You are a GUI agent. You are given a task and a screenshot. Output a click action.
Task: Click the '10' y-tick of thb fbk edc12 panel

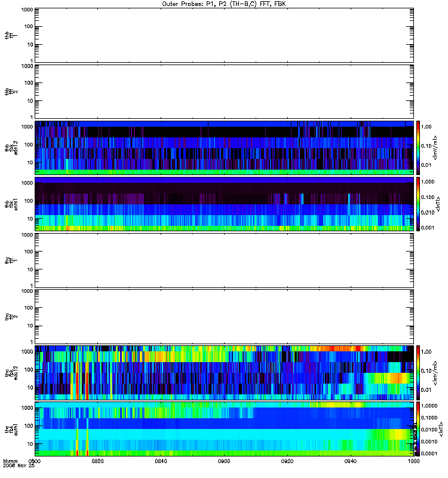[x=30, y=163]
